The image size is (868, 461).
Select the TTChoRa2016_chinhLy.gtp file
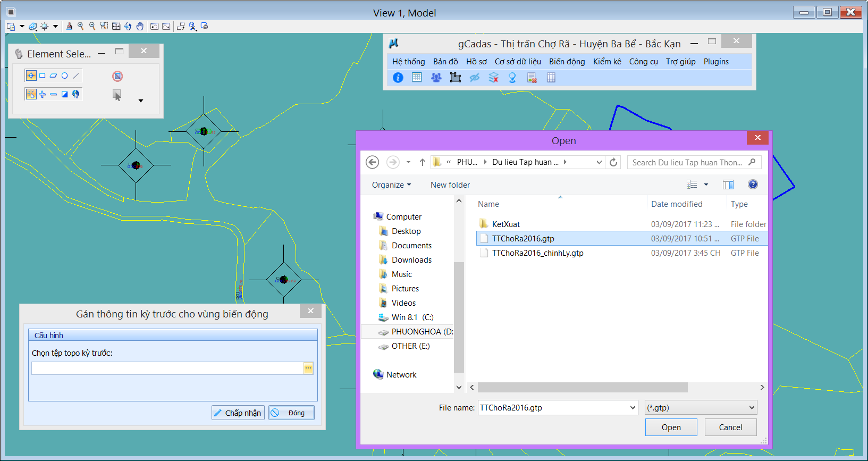point(537,253)
